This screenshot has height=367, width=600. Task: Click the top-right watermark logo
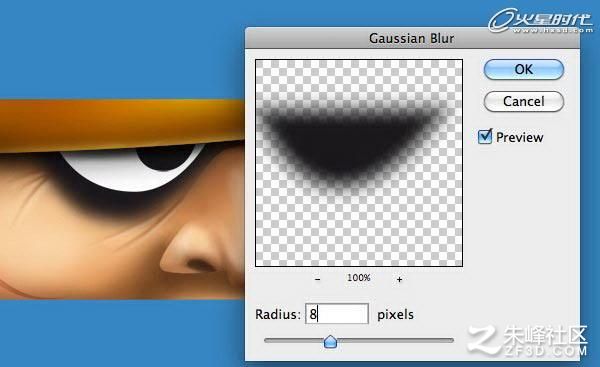tap(540, 20)
